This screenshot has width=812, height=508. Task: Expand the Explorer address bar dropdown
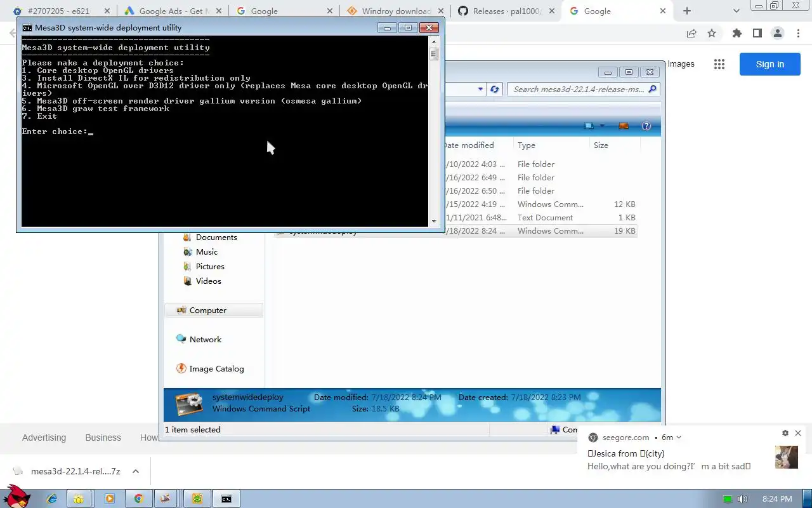pyautogui.click(x=480, y=90)
